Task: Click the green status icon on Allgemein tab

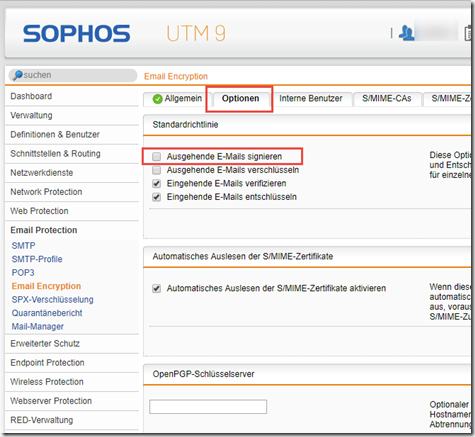Action: click(157, 99)
